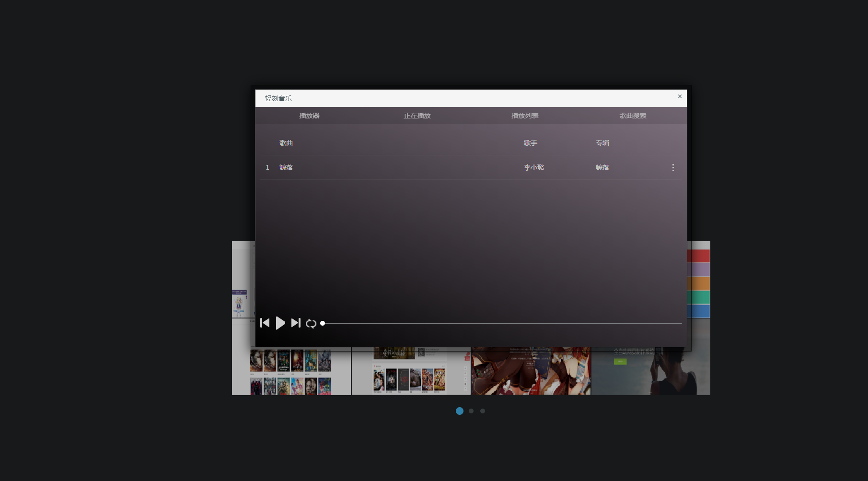Switch to the 播放器 tab
This screenshot has width=868, height=481.
point(309,116)
